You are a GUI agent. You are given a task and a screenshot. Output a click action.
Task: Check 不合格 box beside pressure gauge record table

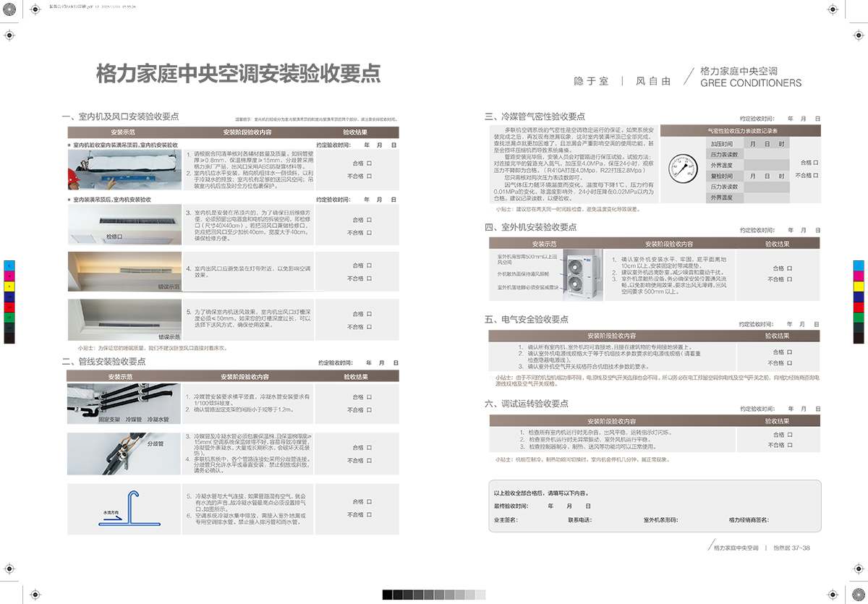click(816, 175)
